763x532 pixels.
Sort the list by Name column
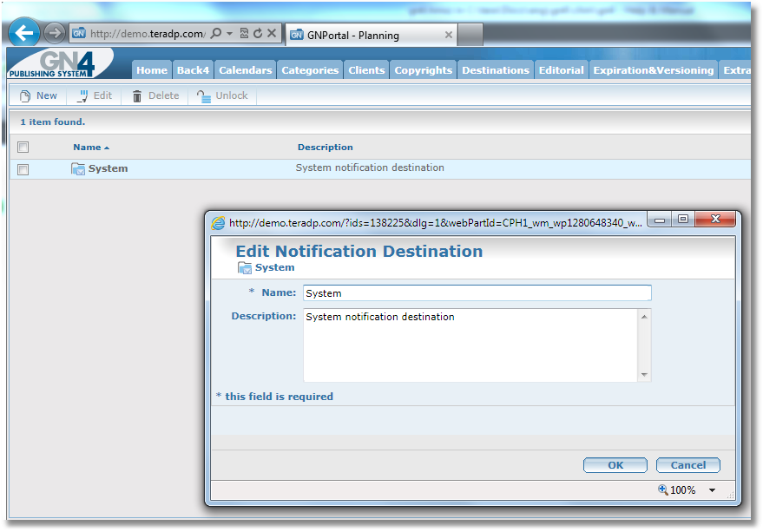click(x=91, y=147)
